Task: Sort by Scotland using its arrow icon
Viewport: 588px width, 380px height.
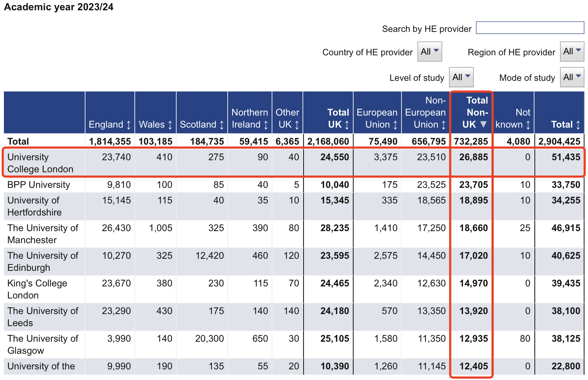Action: coord(222,125)
